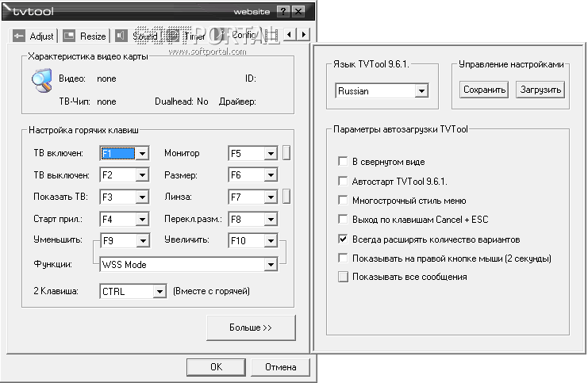The width and height of the screenshot is (588, 383).
Task: Expand the Линза hotkey dropdown (F7)
Action: pyautogui.click(x=271, y=197)
